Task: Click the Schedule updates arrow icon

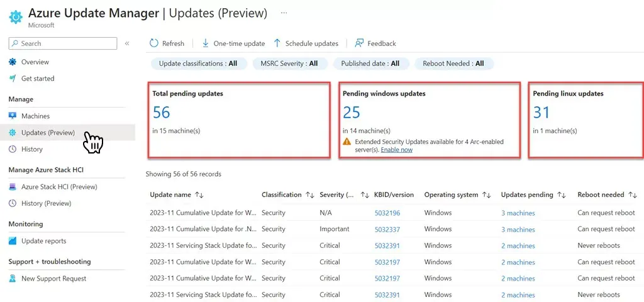Action: [x=277, y=43]
